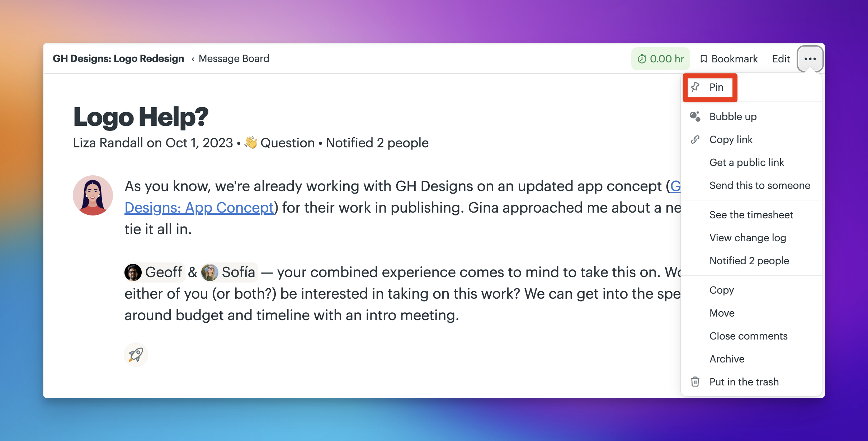Open the Designs: App Concept link

tap(199, 208)
